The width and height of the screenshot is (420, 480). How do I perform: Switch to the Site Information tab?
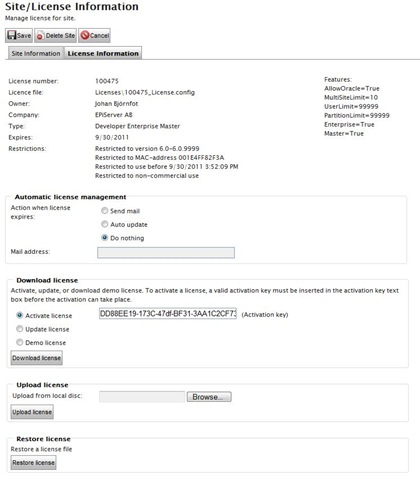click(x=36, y=53)
